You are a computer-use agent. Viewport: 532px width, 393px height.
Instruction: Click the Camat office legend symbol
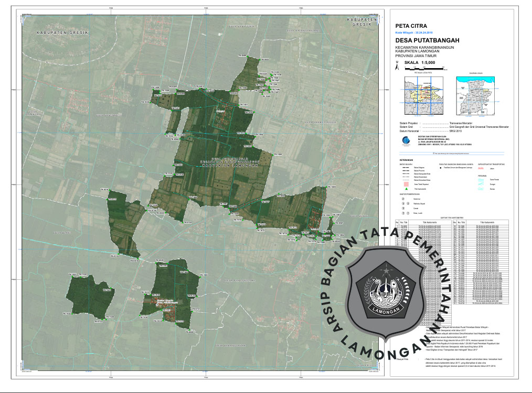[403, 209]
